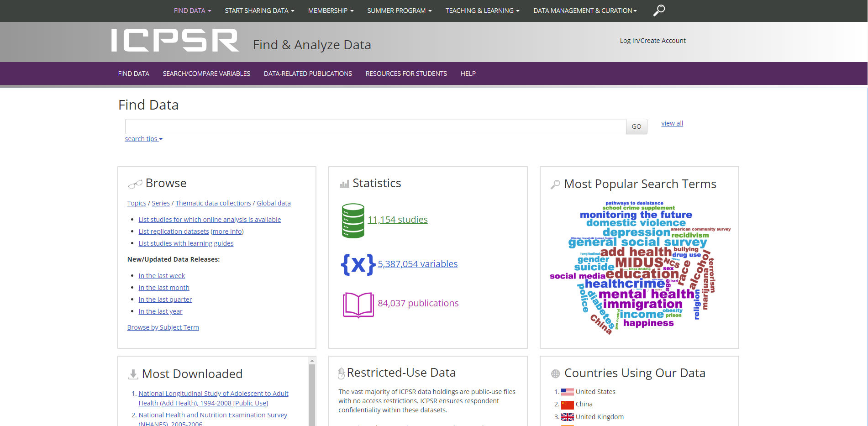
Task: Open the Global data link
Action: (274, 203)
